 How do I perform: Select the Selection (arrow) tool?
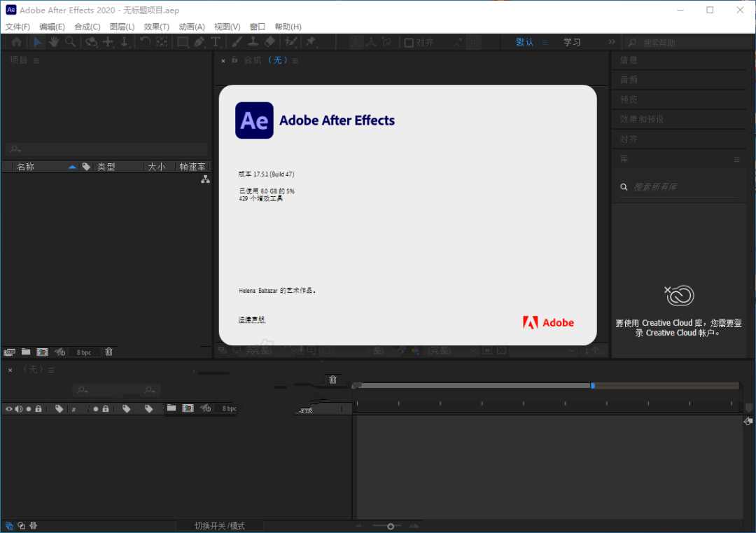[x=37, y=42]
